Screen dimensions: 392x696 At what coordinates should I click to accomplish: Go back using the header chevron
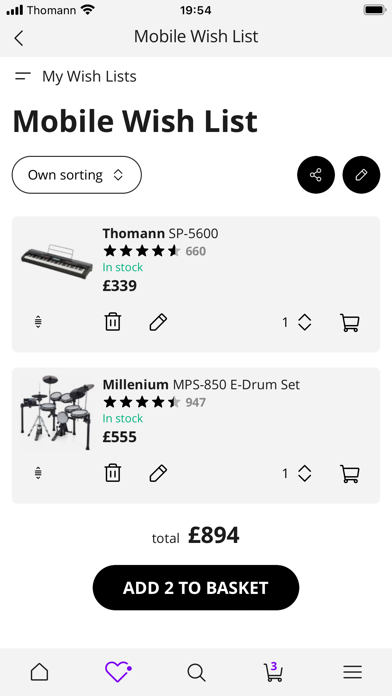19,38
